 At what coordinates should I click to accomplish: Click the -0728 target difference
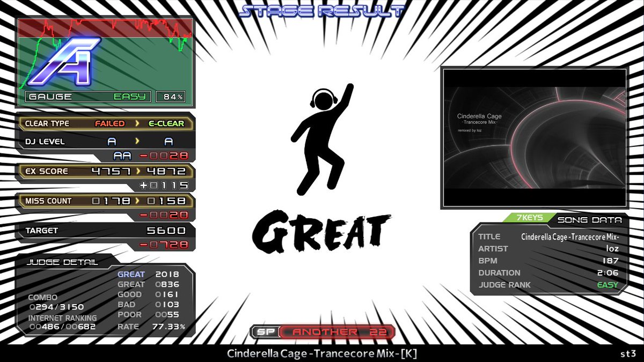[164, 245]
